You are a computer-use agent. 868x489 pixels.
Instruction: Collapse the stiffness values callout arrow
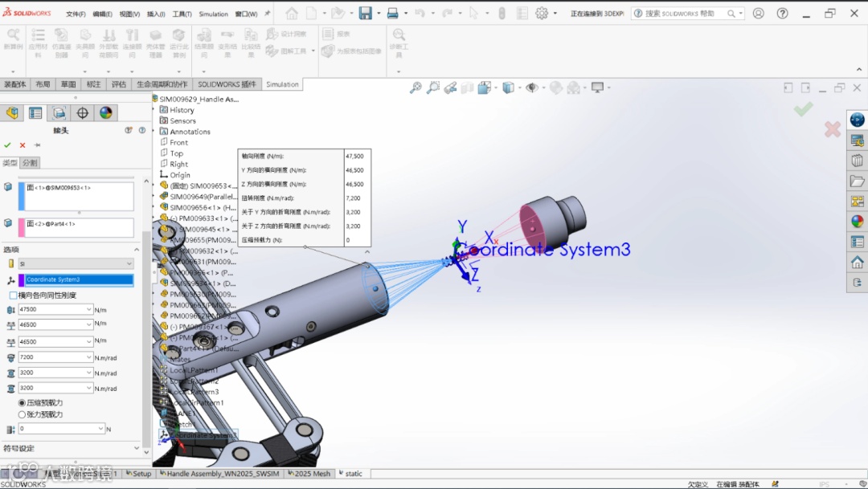coord(367,251)
